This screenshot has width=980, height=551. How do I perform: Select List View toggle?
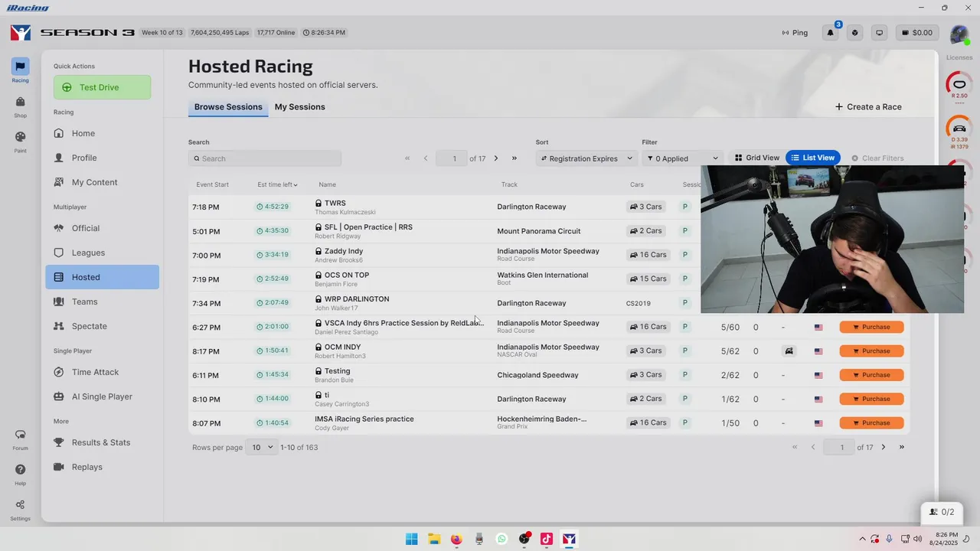tap(813, 158)
